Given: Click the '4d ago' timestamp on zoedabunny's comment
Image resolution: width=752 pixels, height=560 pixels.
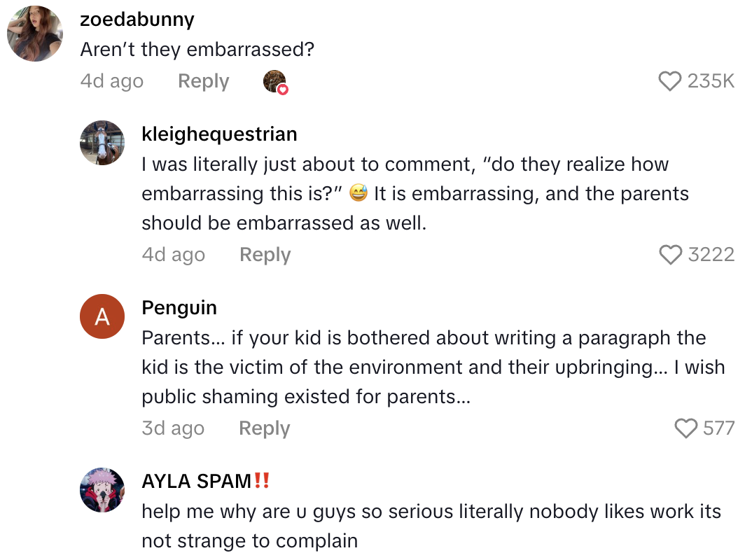Looking at the screenshot, I should coord(111,81).
